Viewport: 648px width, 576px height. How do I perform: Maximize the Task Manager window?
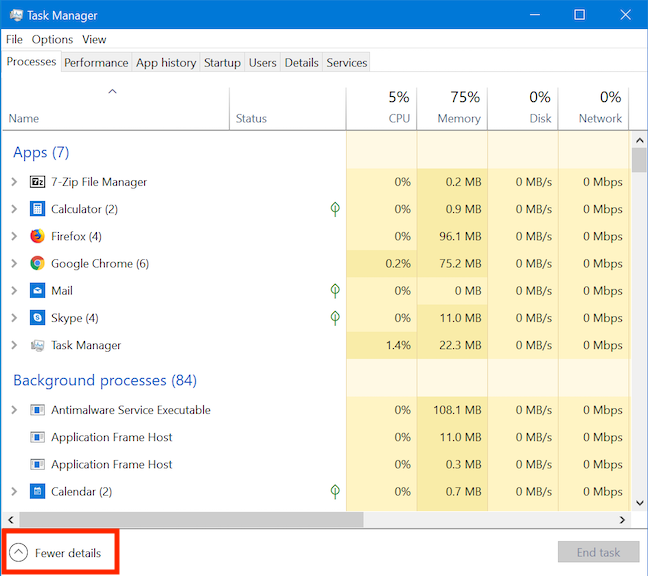579,15
